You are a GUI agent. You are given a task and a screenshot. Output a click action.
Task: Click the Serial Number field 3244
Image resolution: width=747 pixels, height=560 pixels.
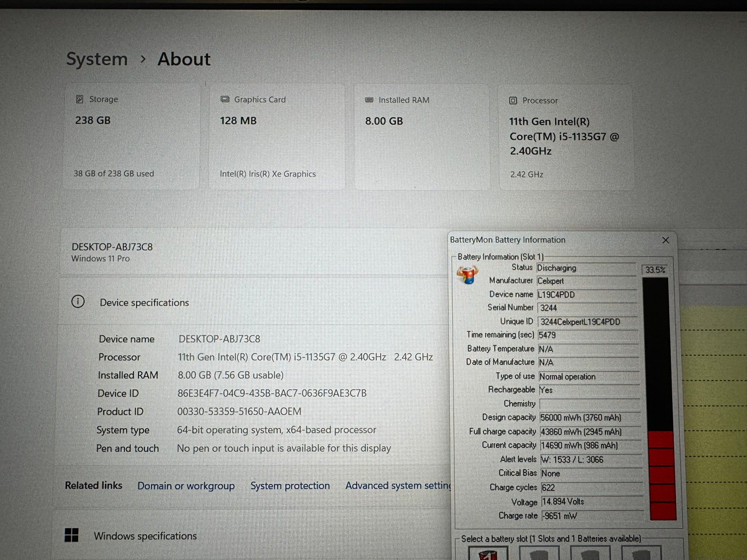click(x=588, y=308)
